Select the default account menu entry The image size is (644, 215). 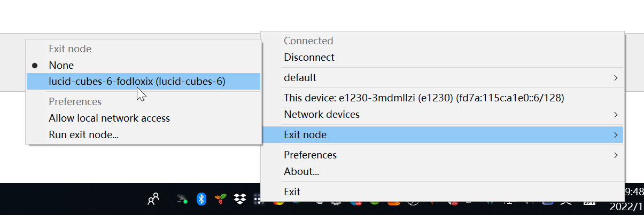[300, 78]
